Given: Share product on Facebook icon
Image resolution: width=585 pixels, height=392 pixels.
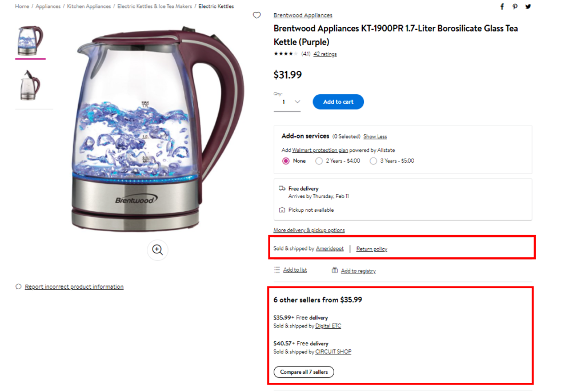Looking at the screenshot, I should (x=502, y=6).
